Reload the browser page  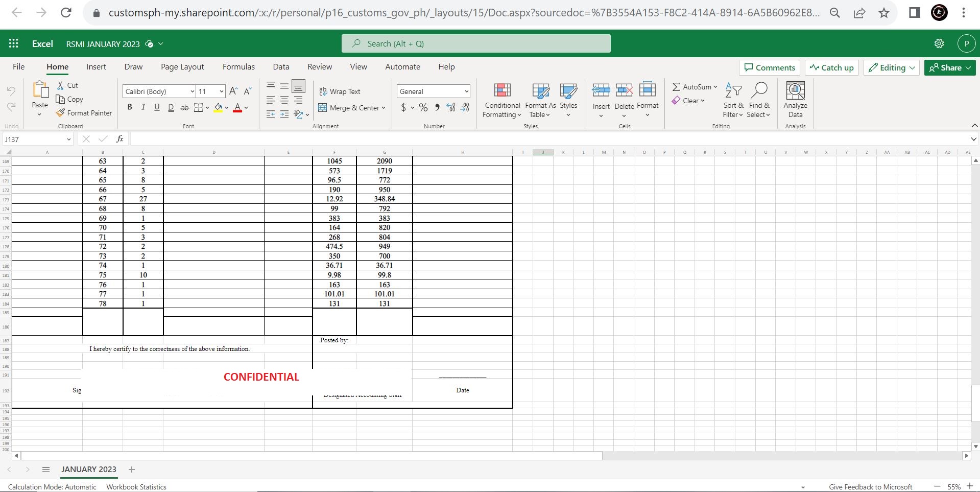tap(66, 13)
